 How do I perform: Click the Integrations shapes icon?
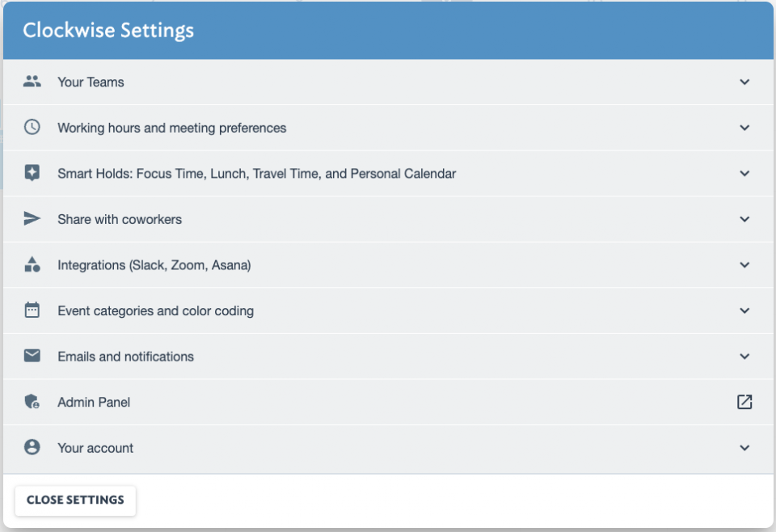tap(32, 264)
